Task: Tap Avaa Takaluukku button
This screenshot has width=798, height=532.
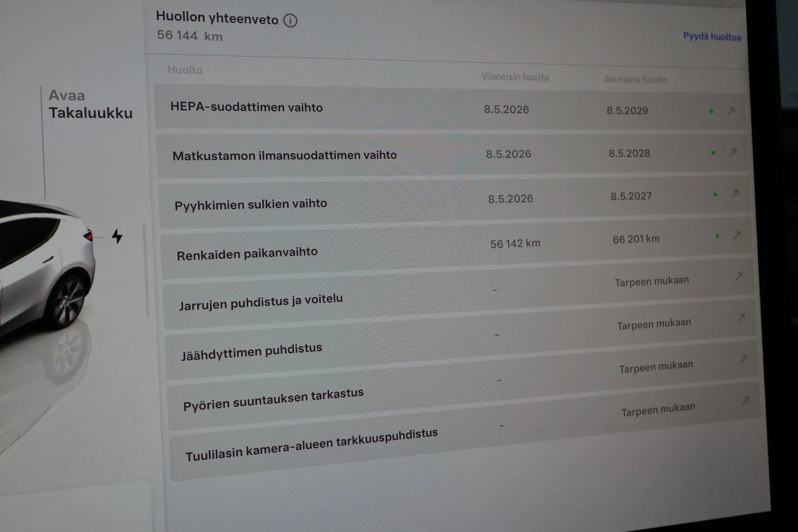Action: pyautogui.click(x=91, y=104)
